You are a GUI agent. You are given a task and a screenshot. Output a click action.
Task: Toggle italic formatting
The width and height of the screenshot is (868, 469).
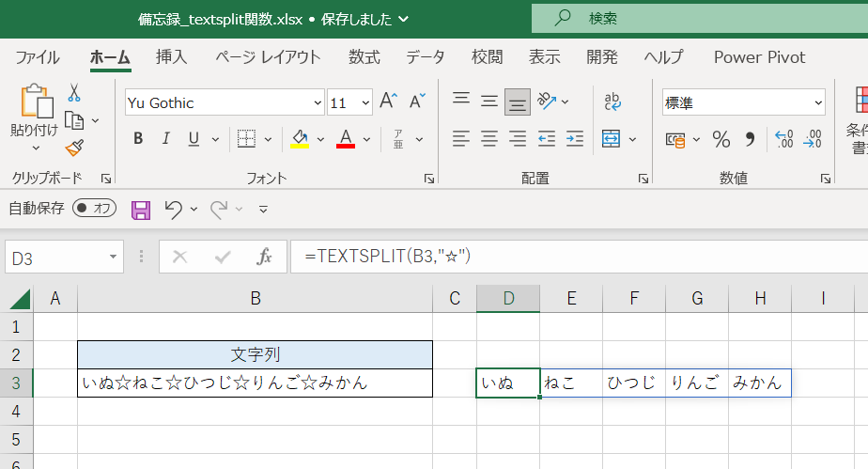165,138
